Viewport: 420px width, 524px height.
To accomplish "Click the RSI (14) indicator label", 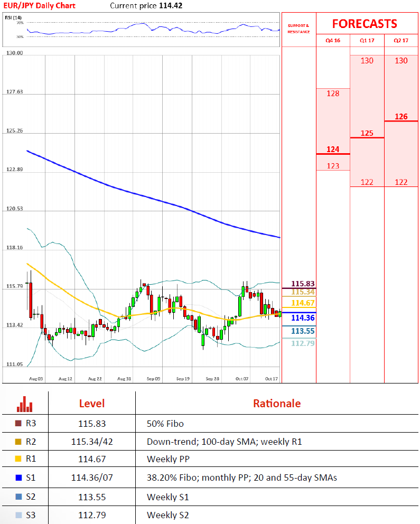I will (x=13, y=17).
